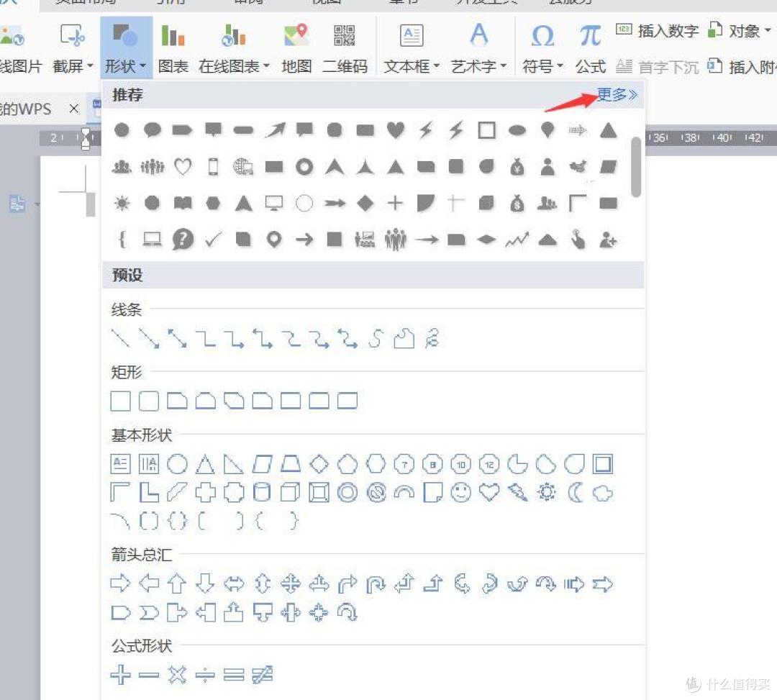
Task: Insert a 公式 formula
Action: 590,48
